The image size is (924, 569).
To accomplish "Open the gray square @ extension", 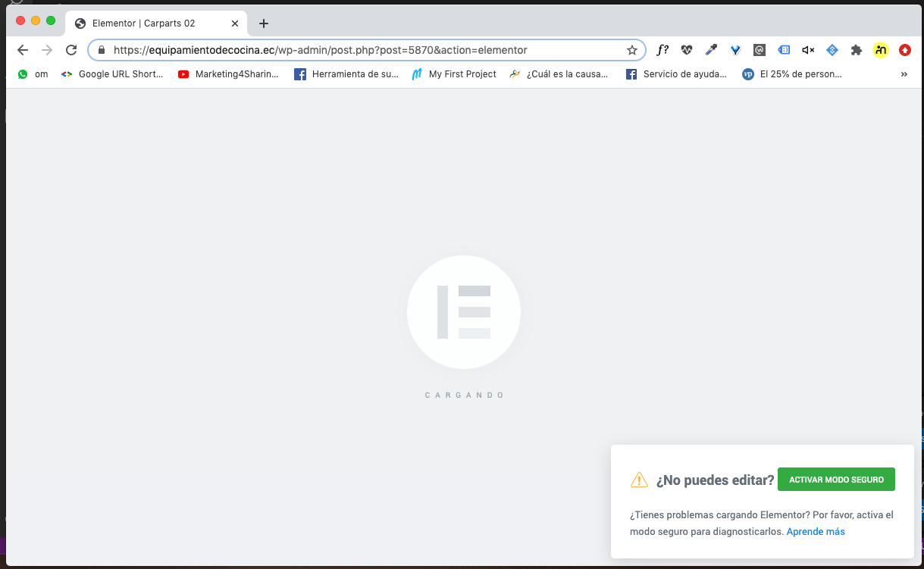I will point(760,50).
